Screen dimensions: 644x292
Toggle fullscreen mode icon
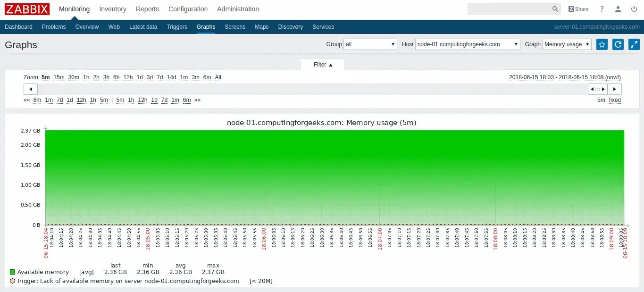point(634,44)
